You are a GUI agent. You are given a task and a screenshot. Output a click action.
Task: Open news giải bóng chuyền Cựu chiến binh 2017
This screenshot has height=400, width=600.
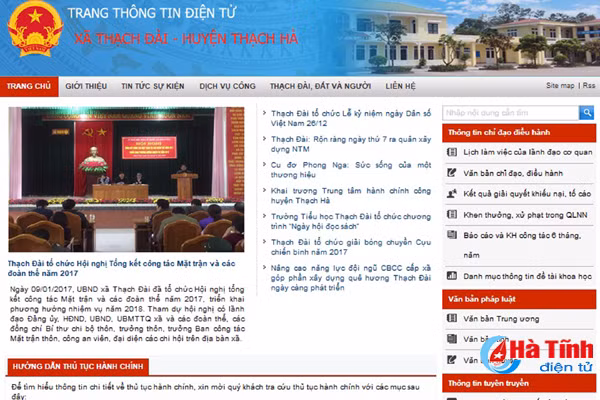[351, 247]
